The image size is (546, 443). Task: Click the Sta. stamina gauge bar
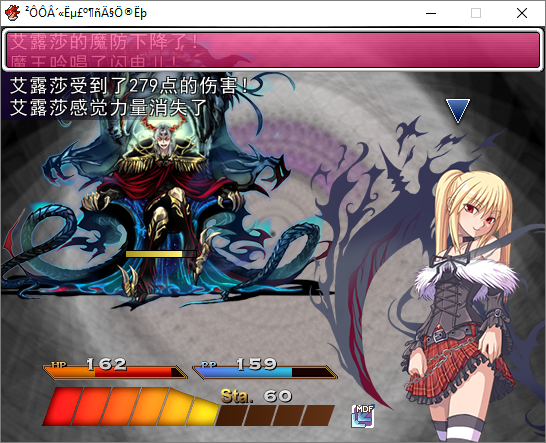[188, 406]
